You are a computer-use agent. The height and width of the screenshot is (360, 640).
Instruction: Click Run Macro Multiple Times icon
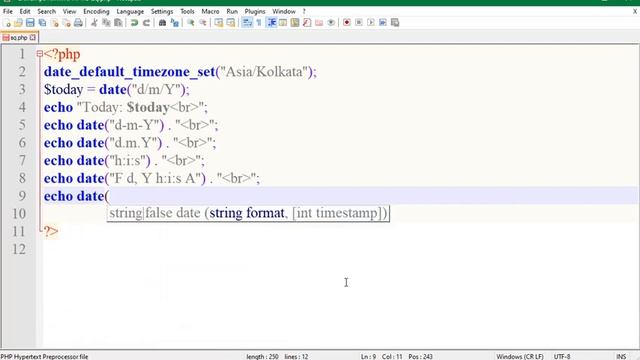[383, 23]
